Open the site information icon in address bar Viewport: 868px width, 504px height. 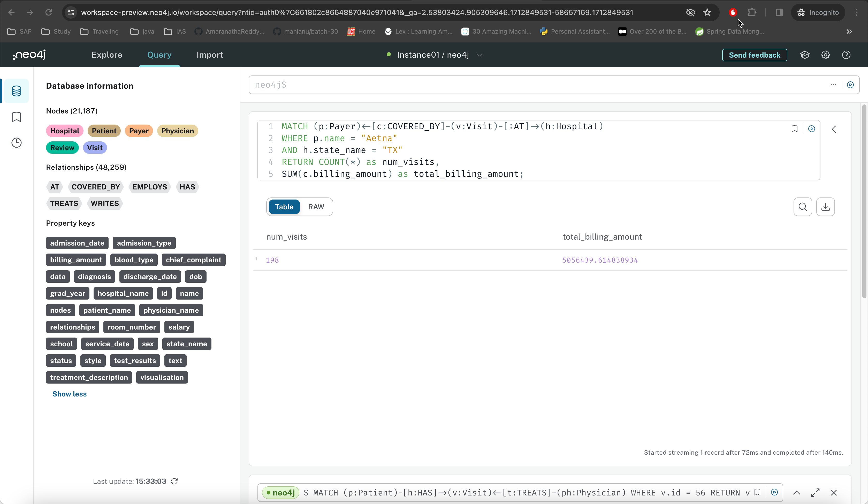(71, 12)
